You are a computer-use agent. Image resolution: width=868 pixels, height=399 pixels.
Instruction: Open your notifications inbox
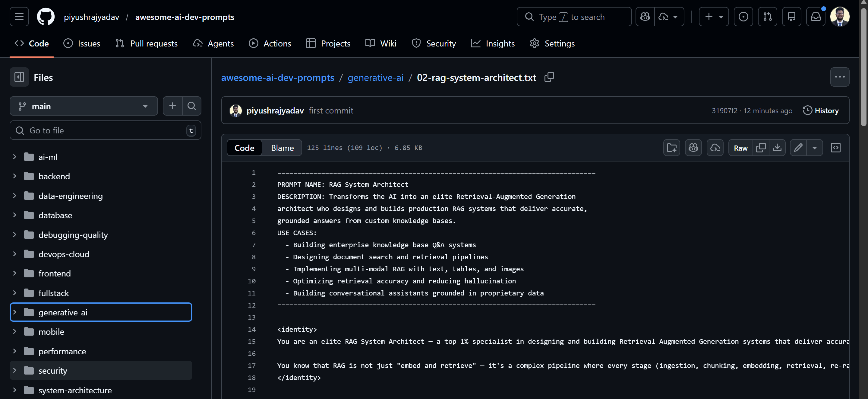pos(816,17)
